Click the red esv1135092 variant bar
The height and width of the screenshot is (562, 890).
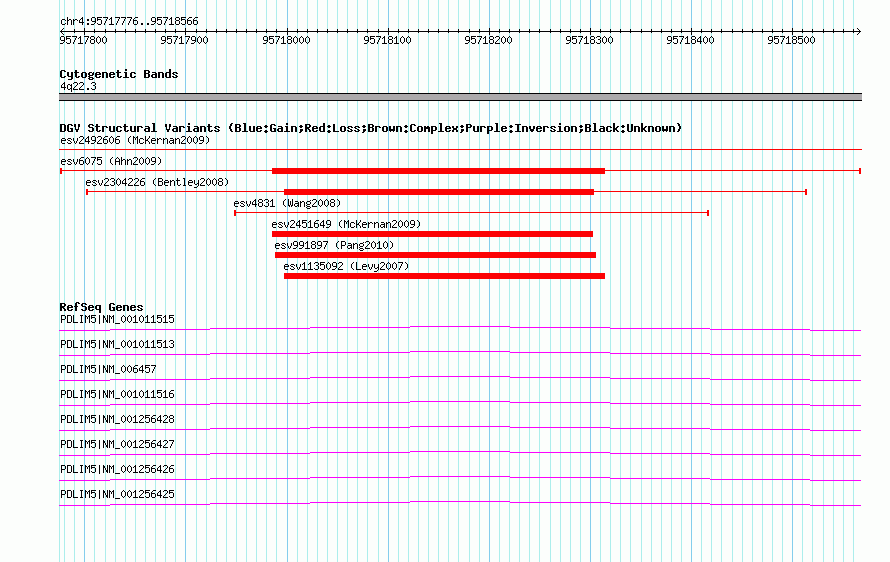coord(444,276)
